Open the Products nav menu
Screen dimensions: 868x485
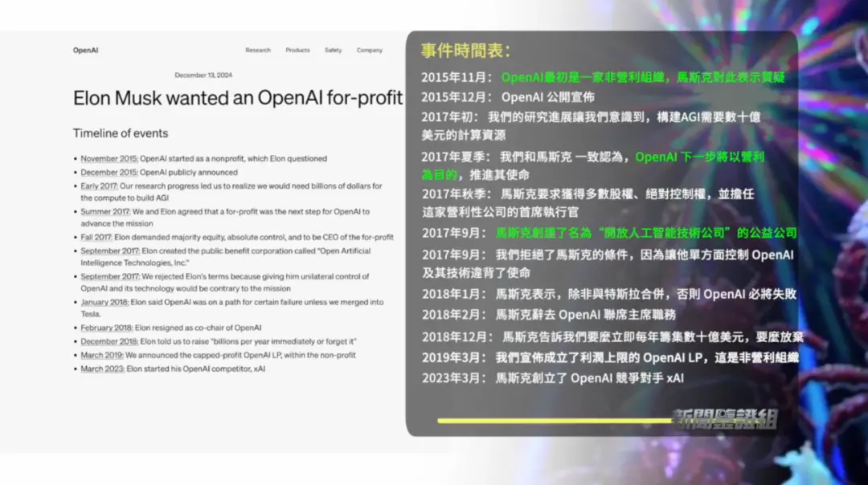pos(298,51)
